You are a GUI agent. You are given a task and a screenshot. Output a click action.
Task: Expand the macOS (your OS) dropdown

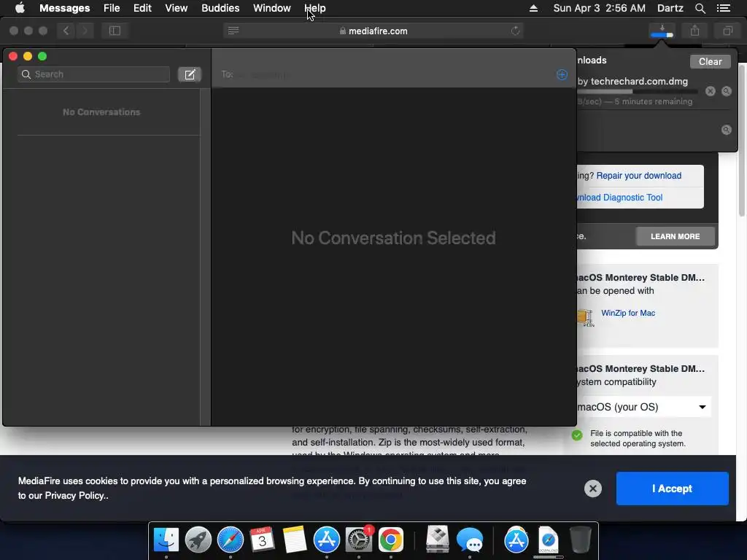pyautogui.click(x=643, y=407)
